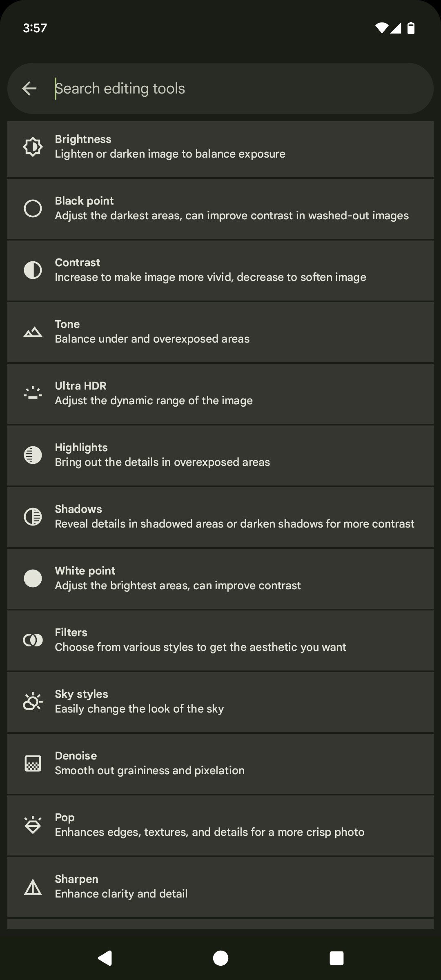Tap the back arrow in search bar
Image resolution: width=441 pixels, height=980 pixels.
pyautogui.click(x=29, y=88)
